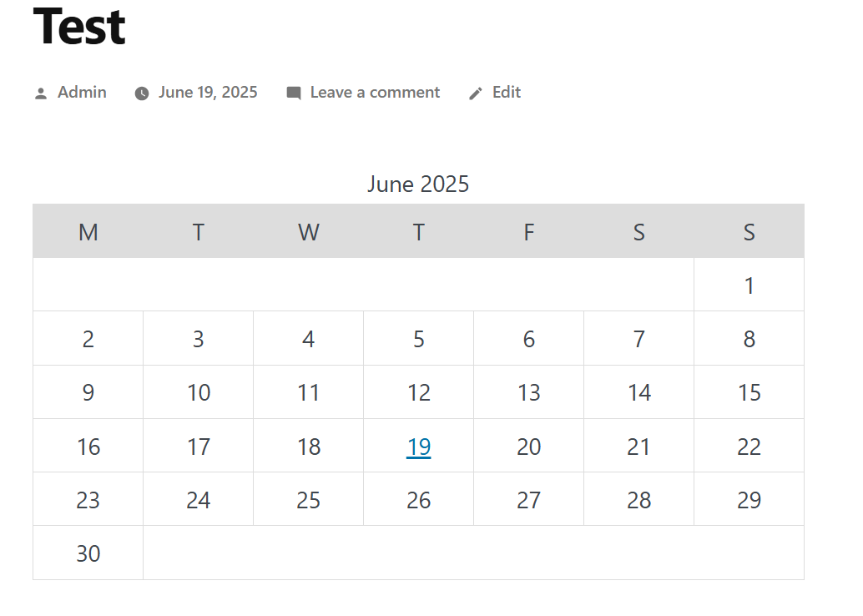Viewport: 863px width, 616px height.
Task: Select calendar day 12
Action: 419,392
